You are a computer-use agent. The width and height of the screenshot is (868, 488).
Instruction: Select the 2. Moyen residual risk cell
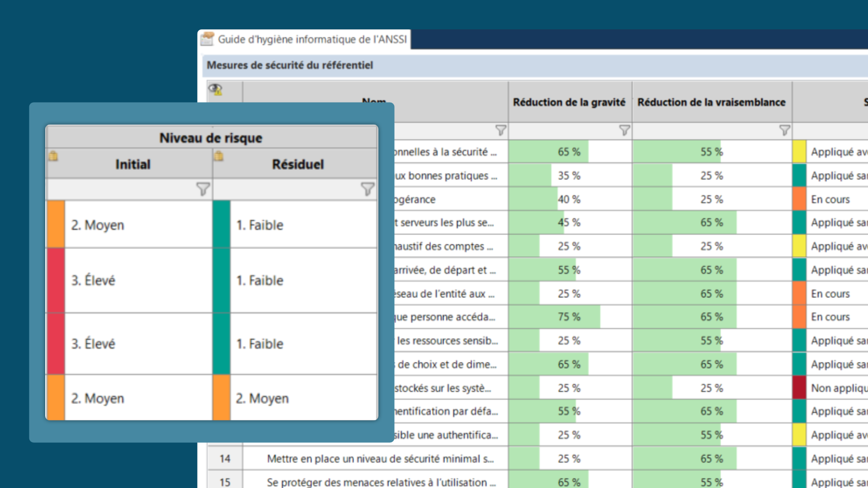pos(295,398)
